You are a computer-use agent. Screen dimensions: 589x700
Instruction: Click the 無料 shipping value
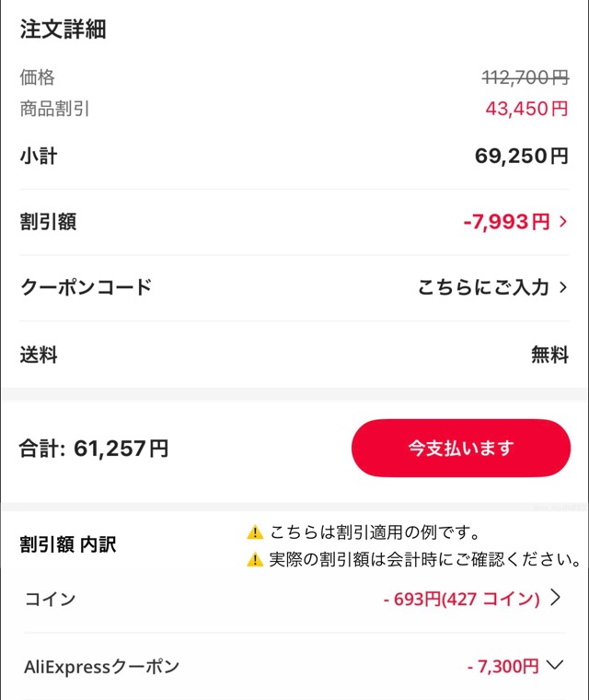[x=549, y=354]
